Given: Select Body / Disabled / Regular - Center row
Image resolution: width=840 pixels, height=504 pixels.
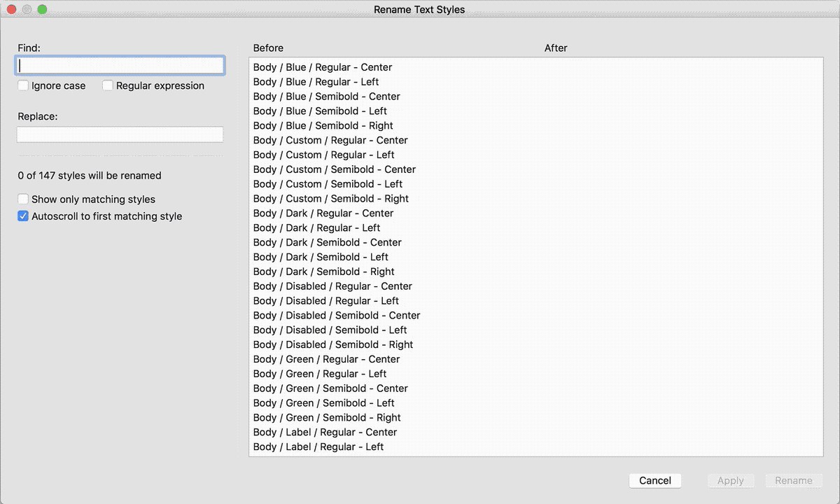Looking at the screenshot, I should point(536,286).
